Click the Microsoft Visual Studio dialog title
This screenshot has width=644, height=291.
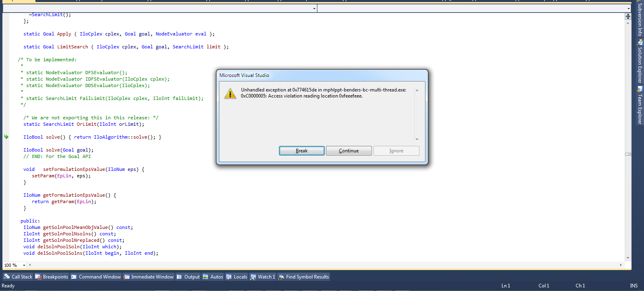coord(244,75)
